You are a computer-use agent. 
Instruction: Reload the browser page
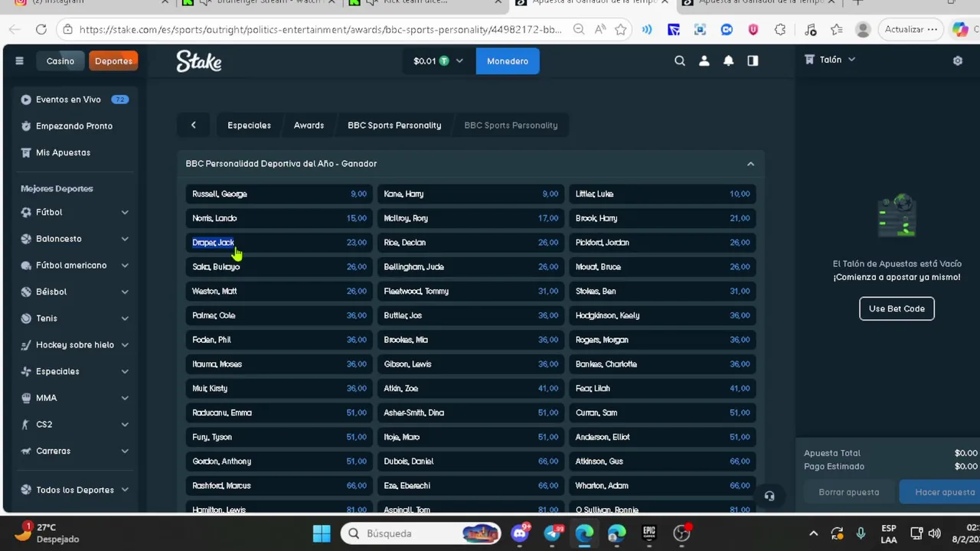[x=41, y=30]
